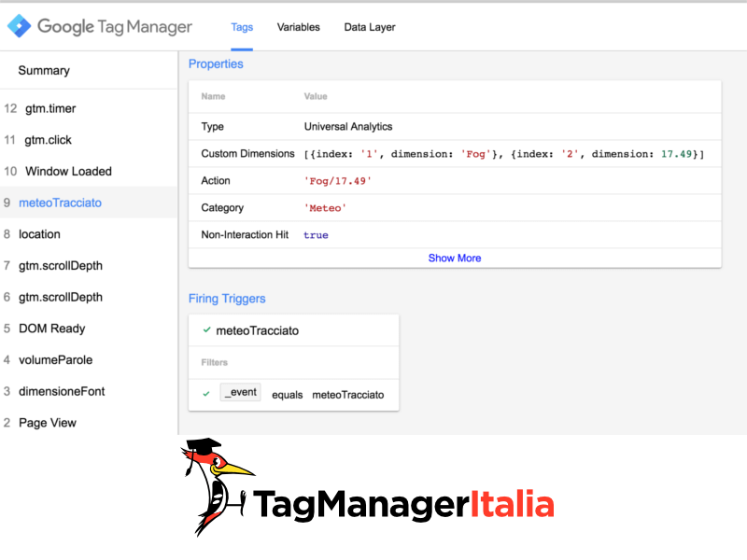
Task: Click the Google Tag Manager logo icon
Action: pyautogui.click(x=20, y=26)
